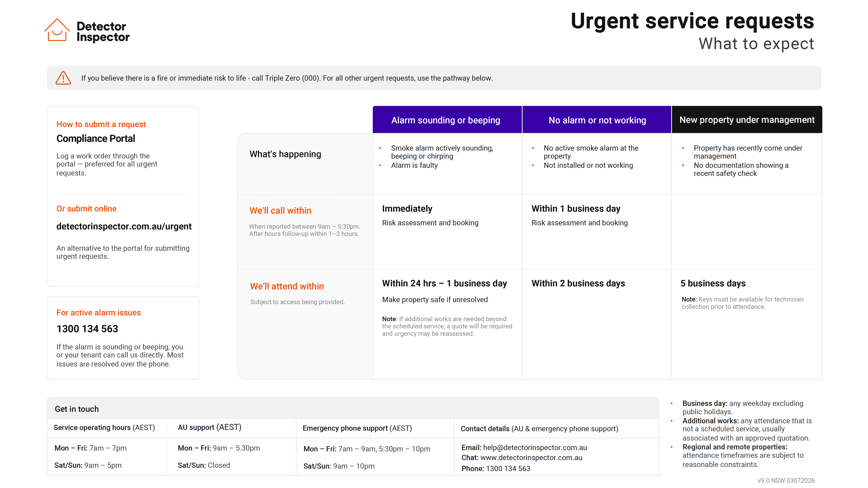
Task: Click the Compliance Portal heading
Action: pos(96,139)
